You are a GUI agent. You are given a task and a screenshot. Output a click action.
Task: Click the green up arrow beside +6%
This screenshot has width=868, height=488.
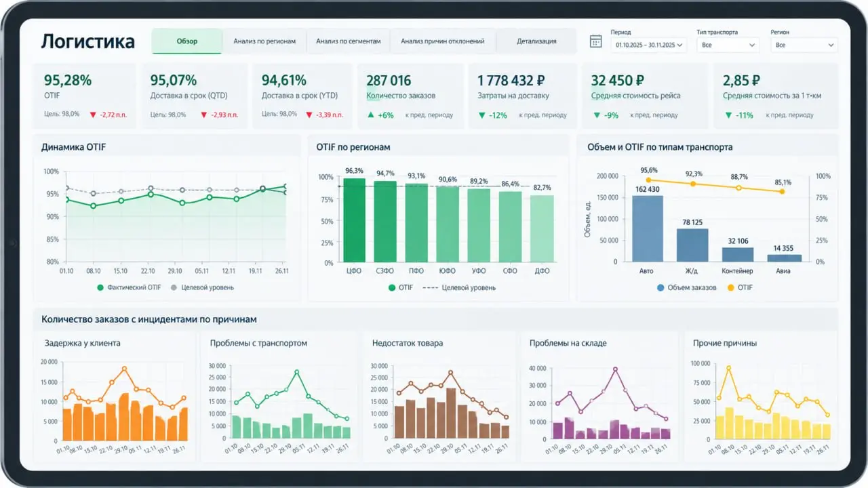click(370, 115)
